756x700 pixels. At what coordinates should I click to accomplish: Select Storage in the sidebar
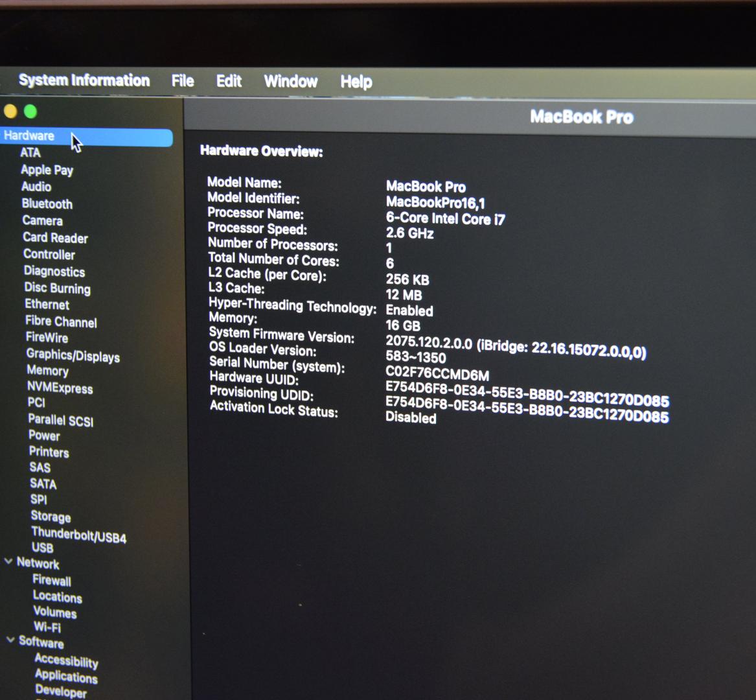[x=51, y=516]
